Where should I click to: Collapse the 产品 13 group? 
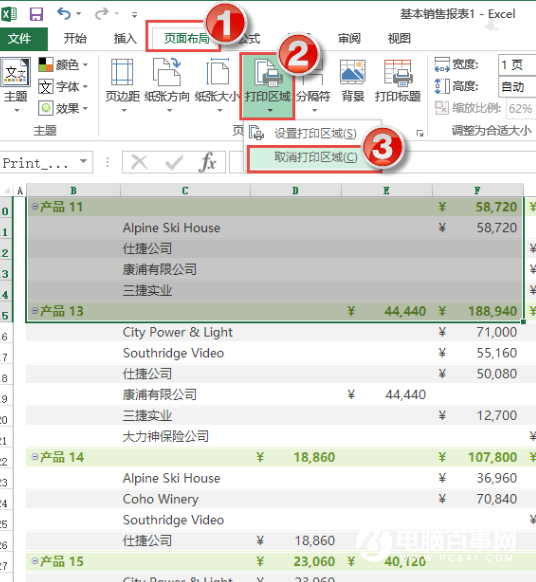click(35, 311)
